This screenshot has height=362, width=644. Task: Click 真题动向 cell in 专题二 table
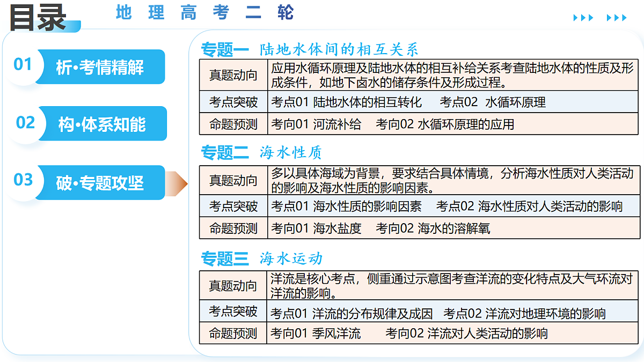[233, 180]
